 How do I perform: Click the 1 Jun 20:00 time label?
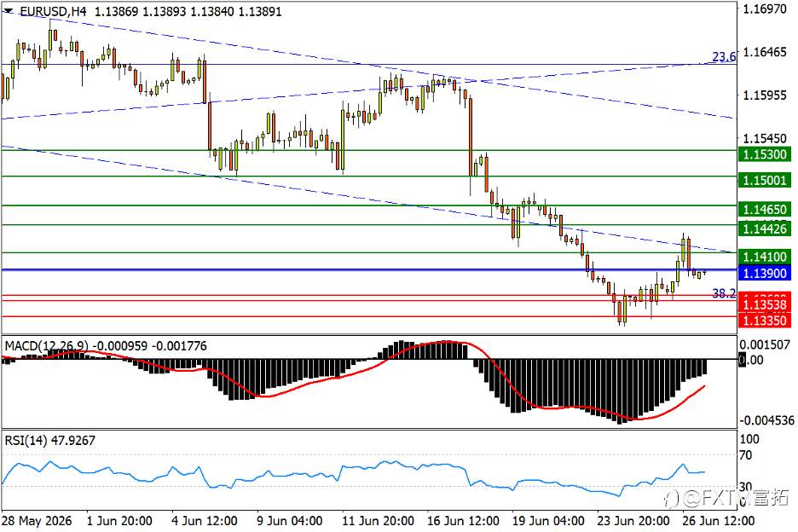point(119,521)
